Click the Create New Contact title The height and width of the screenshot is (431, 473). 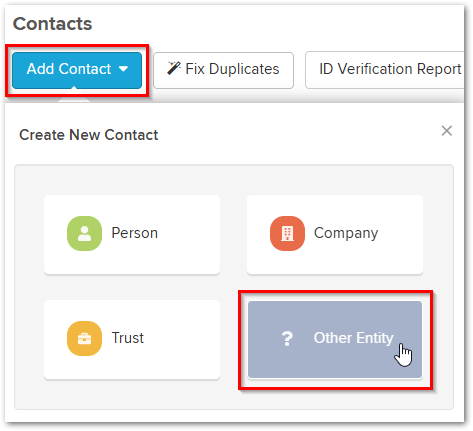click(89, 135)
